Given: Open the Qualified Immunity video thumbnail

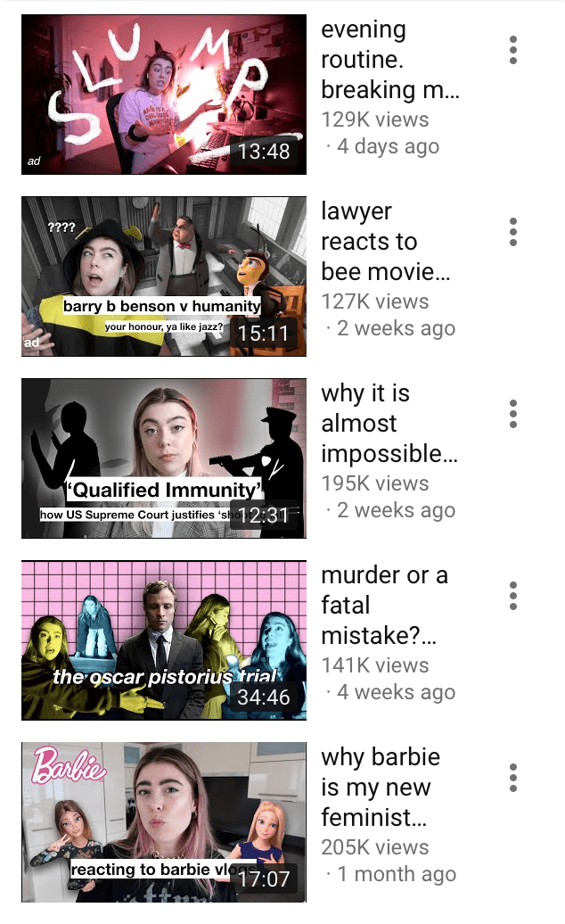Looking at the screenshot, I should (164, 458).
